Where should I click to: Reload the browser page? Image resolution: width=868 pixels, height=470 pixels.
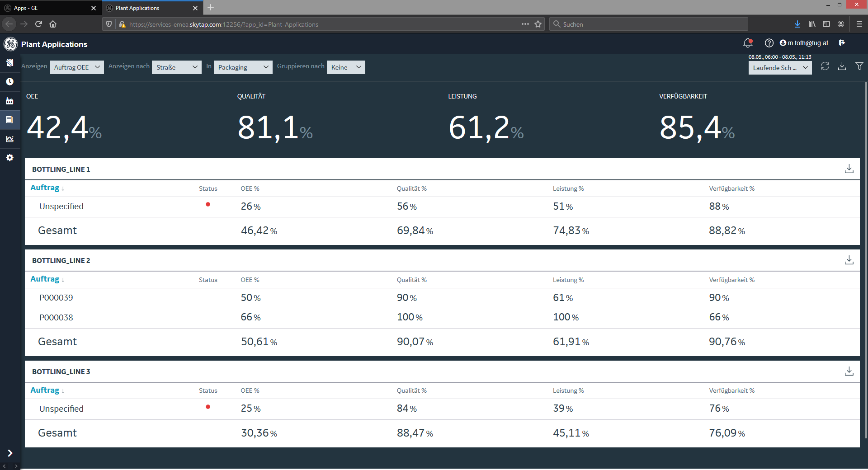coord(38,24)
